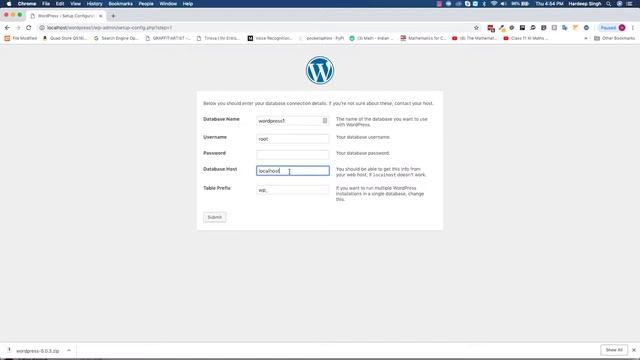
Task: Open the Edit menu
Action: pyautogui.click(x=60, y=4)
